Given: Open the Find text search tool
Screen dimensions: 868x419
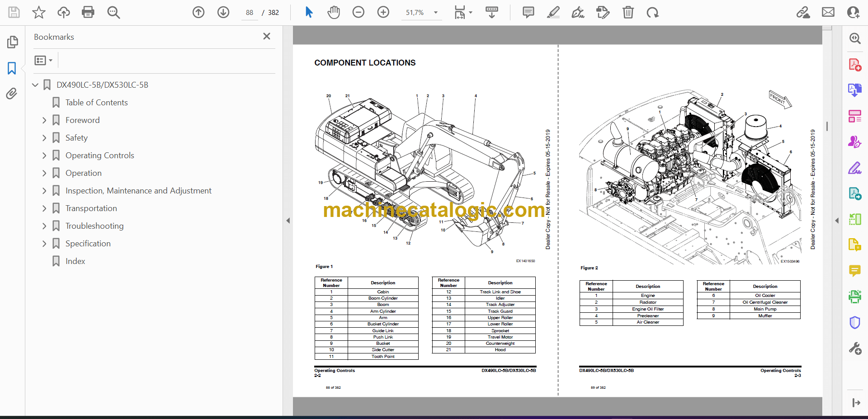Looking at the screenshot, I should coord(113,12).
